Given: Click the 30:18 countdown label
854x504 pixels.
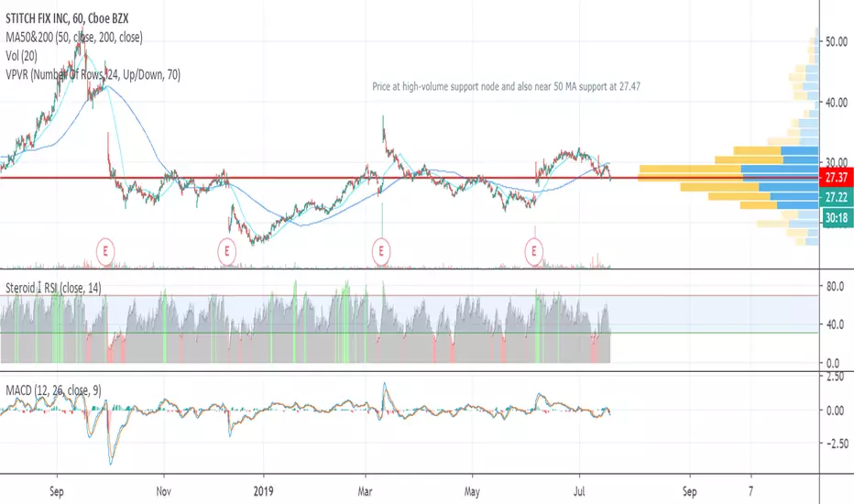Looking at the screenshot, I should coord(836,218).
